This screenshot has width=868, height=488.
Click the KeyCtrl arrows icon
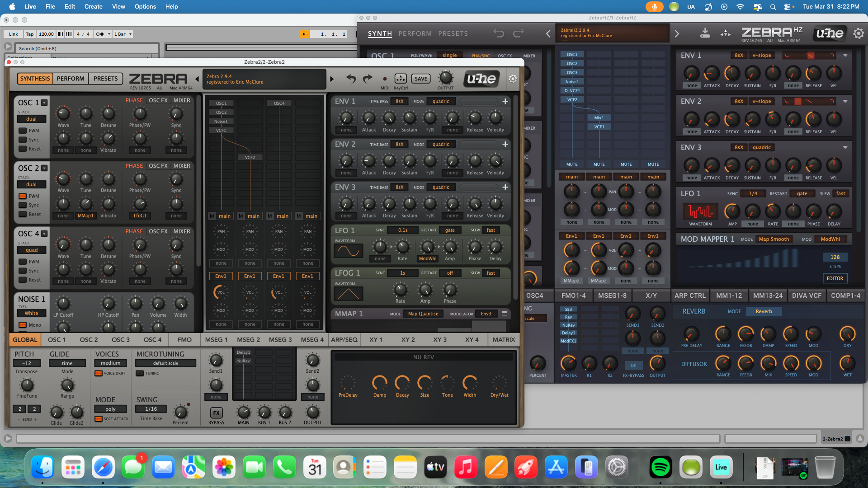[x=401, y=79]
